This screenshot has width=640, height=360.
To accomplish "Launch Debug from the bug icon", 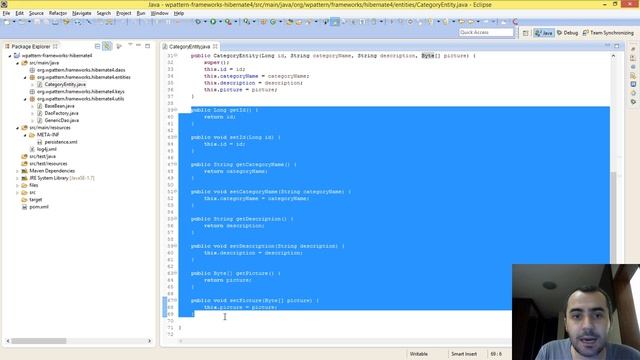I will pos(198,22).
